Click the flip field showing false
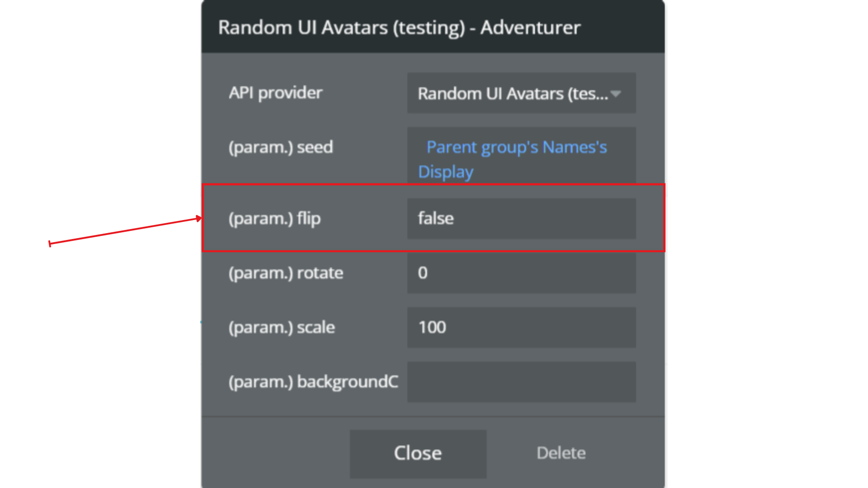Viewport: 868px width, 488px height. point(521,219)
